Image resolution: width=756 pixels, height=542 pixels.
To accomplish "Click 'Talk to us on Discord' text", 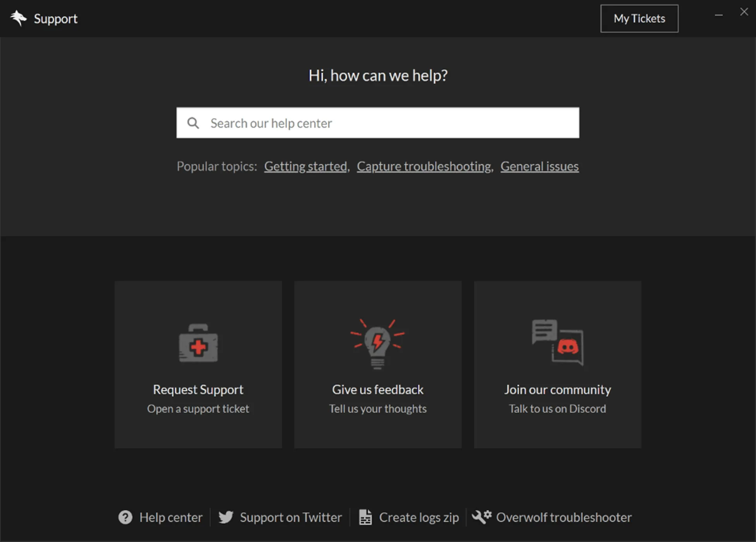I will pyautogui.click(x=558, y=409).
